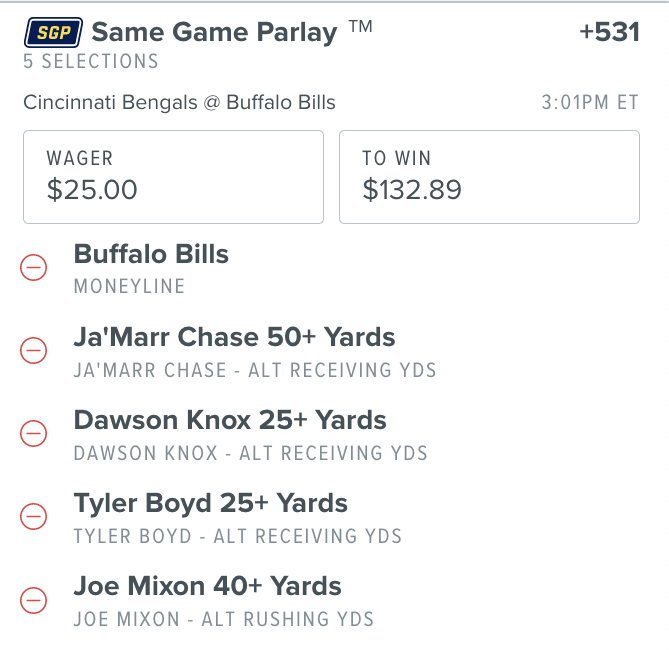Select the Joe Mixon 40+ Yards title
The width and height of the screenshot is (669, 650).
(x=207, y=586)
